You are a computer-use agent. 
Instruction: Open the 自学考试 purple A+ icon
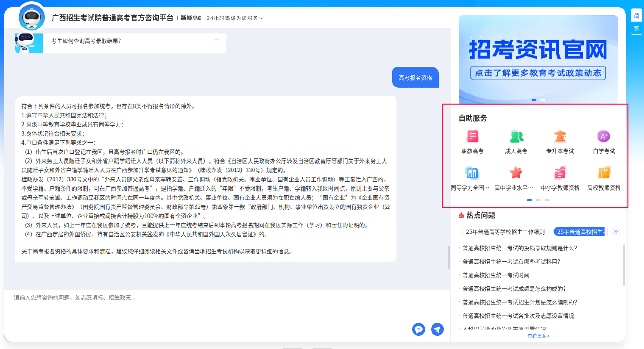[604, 137]
